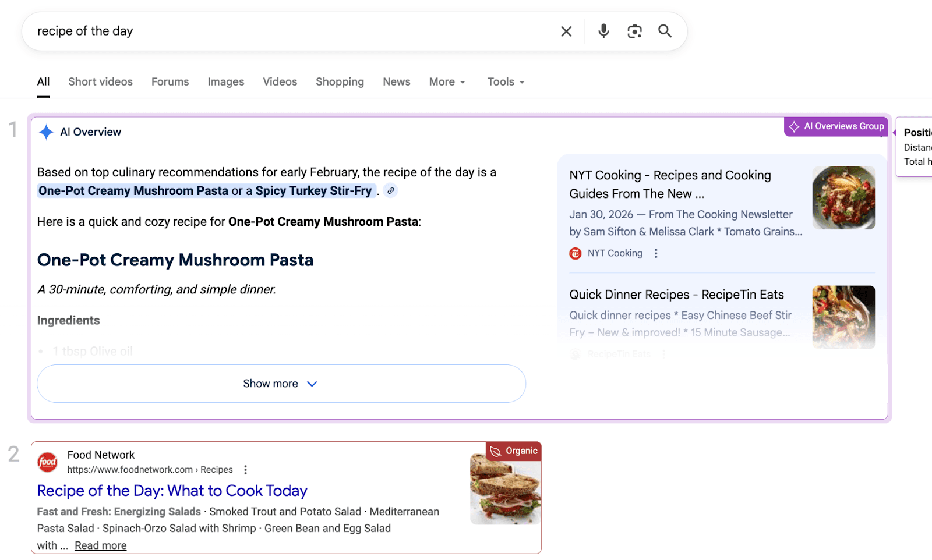Image resolution: width=932 pixels, height=560 pixels.
Task: Switch to the Images tab
Action: tap(226, 82)
